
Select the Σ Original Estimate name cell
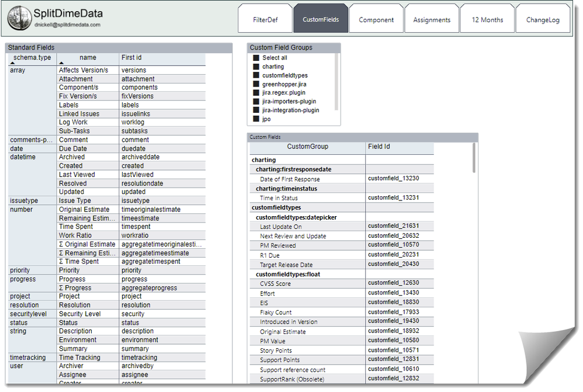coord(88,244)
